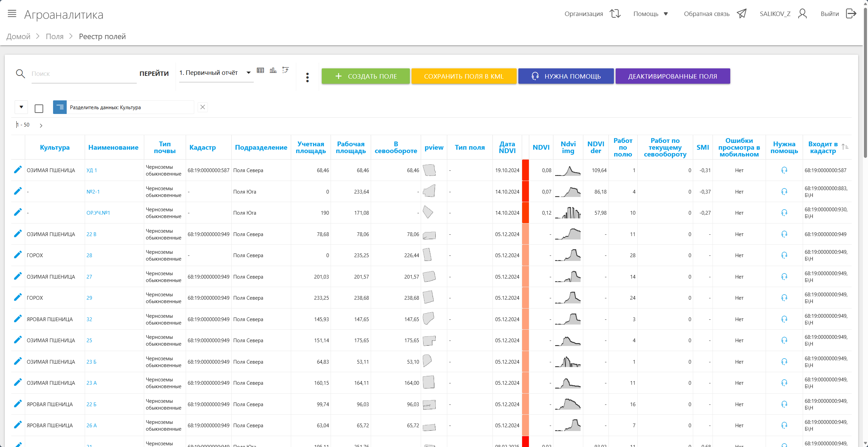Click help headset icon in field 28 row

pos(784,255)
